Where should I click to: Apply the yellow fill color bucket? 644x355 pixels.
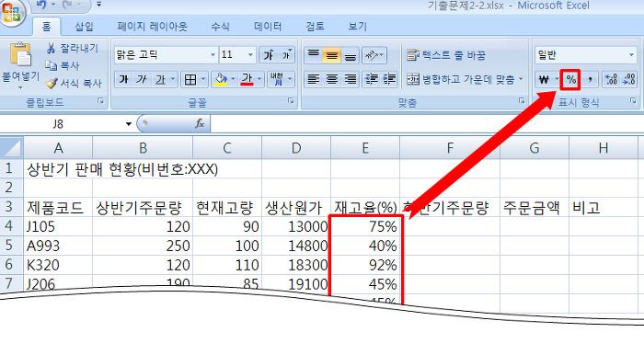pyautogui.click(x=221, y=79)
